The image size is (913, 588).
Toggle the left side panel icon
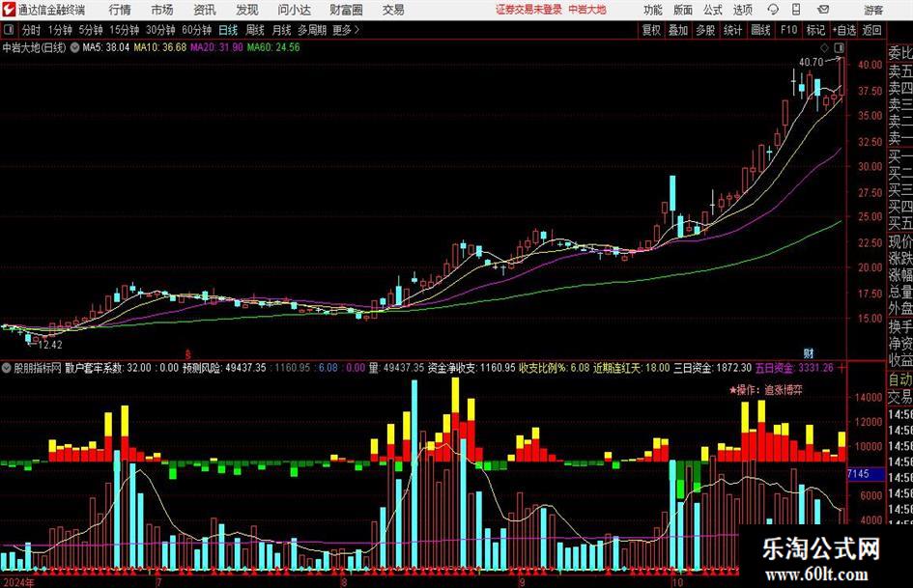(x=9, y=30)
